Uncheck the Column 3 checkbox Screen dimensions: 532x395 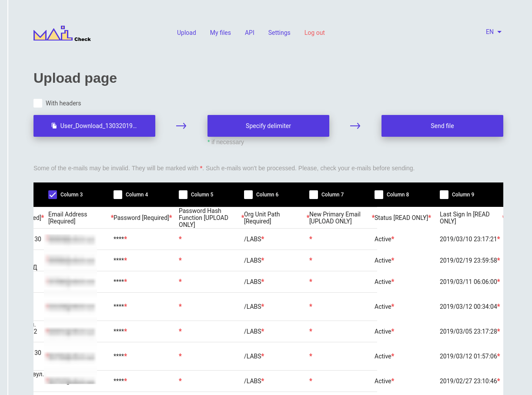coord(53,195)
